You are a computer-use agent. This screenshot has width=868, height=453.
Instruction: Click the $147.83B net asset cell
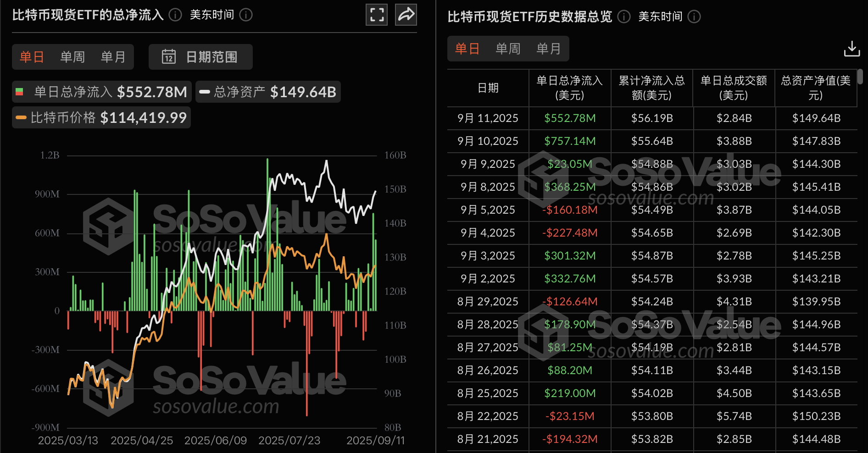pyautogui.click(x=816, y=141)
